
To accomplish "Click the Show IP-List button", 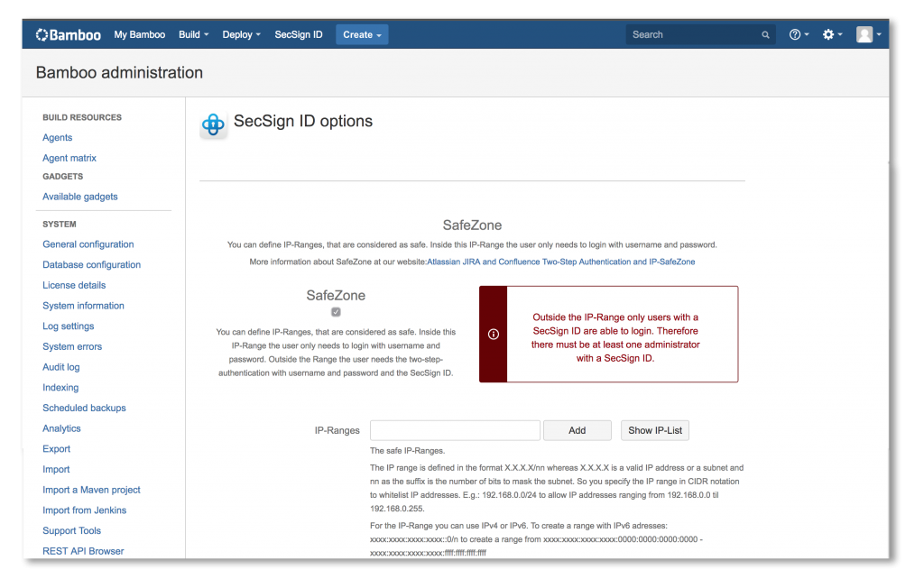I will (x=654, y=430).
